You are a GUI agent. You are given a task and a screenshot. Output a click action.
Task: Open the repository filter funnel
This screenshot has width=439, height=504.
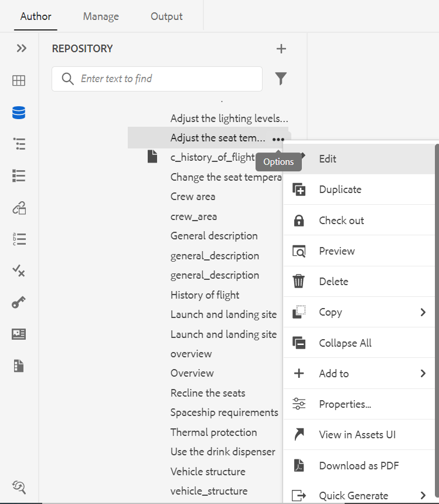click(281, 79)
